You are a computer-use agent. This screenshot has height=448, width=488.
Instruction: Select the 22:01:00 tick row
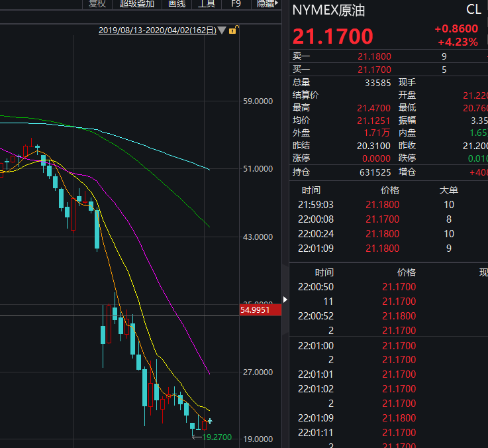click(x=389, y=346)
